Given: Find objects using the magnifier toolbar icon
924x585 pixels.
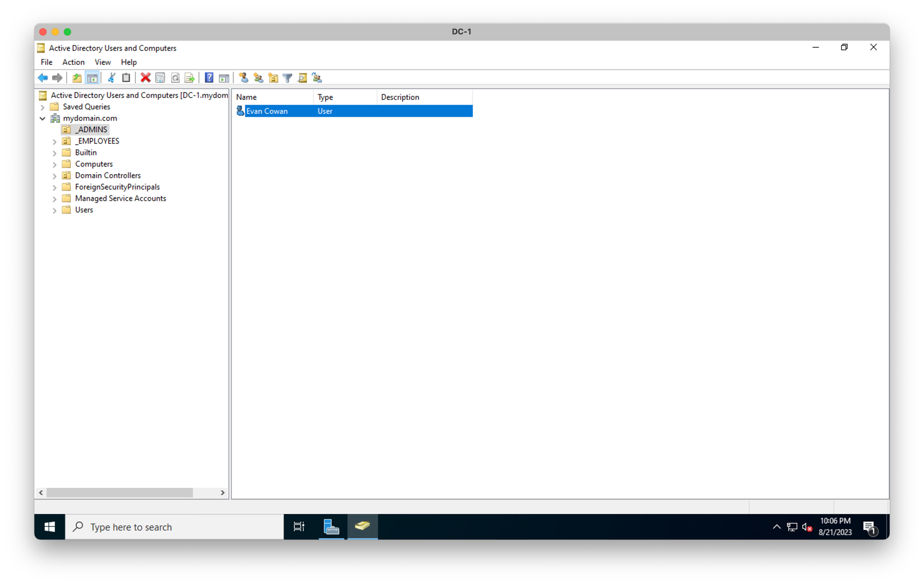Looking at the screenshot, I should pos(302,78).
